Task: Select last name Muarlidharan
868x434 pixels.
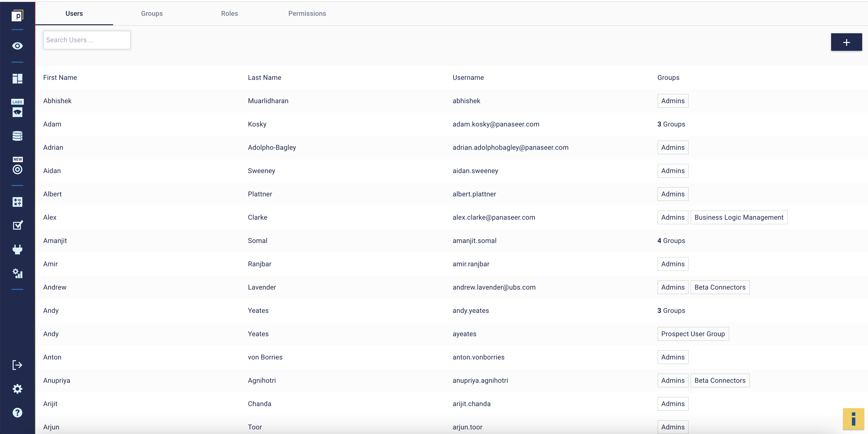Action: [268, 101]
